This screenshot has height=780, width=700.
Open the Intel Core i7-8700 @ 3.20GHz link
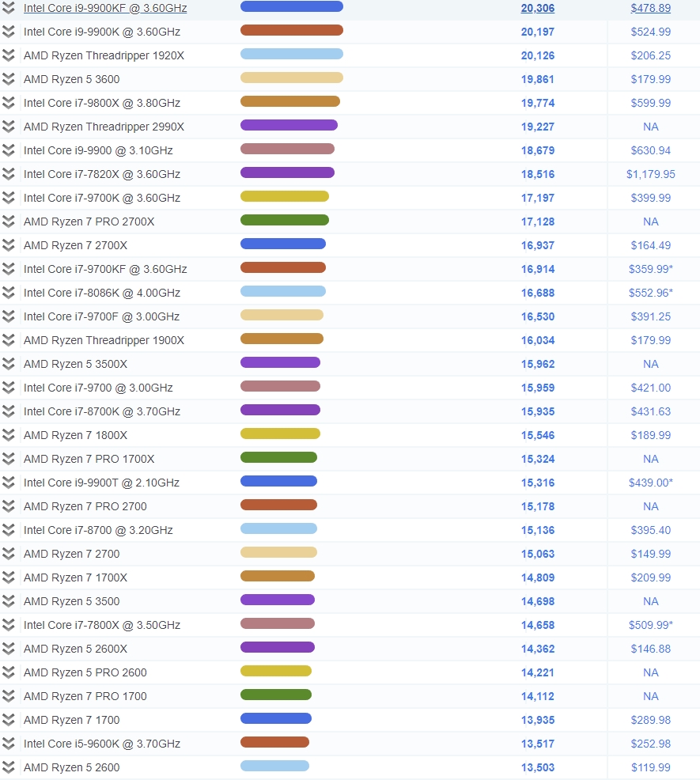click(98, 530)
